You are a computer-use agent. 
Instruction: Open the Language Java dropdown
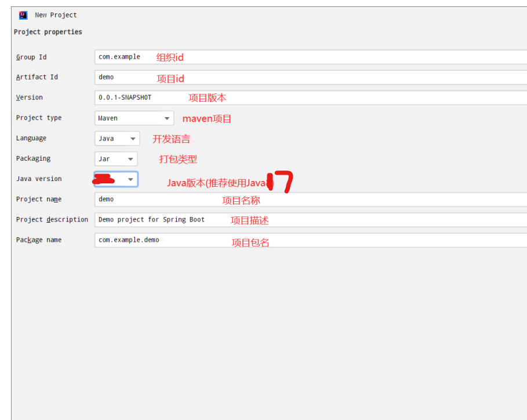117,139
